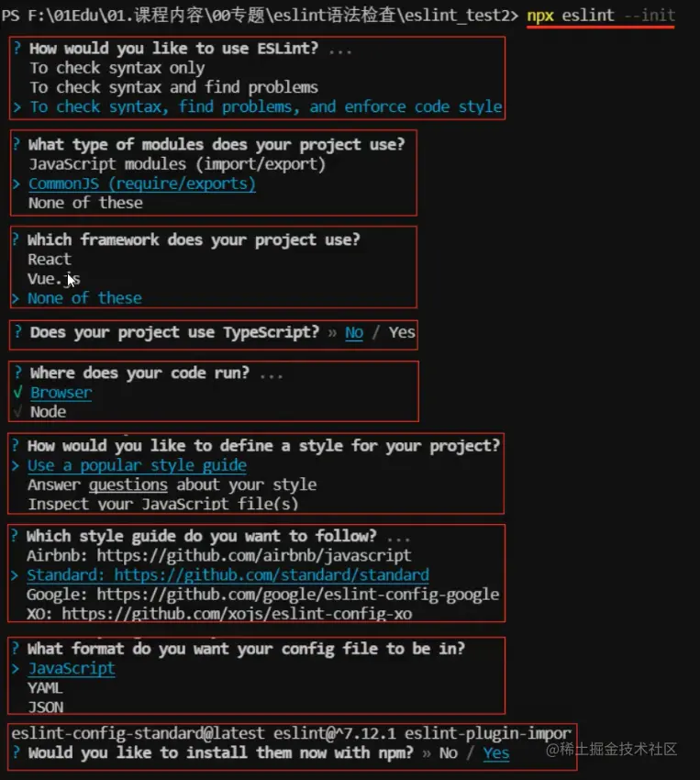Choose YAML config file format
Screen dimensions: 700x780
click(x=45, y=688)
